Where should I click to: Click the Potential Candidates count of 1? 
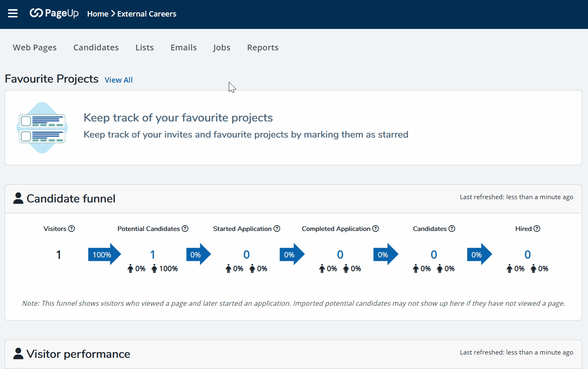[152, 255]
